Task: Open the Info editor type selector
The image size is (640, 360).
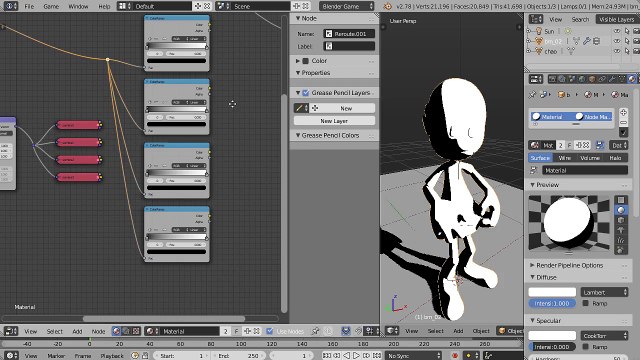Action: (10, 6)
